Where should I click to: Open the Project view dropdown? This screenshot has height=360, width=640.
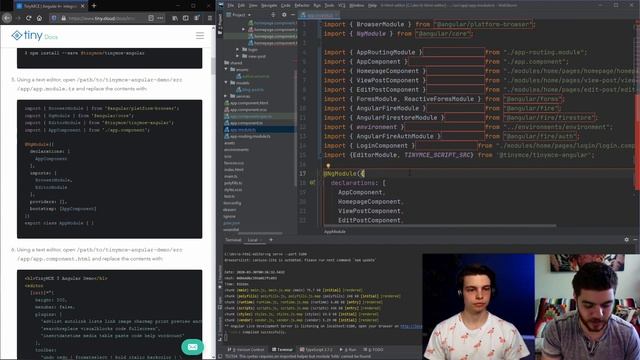point(239,15)
